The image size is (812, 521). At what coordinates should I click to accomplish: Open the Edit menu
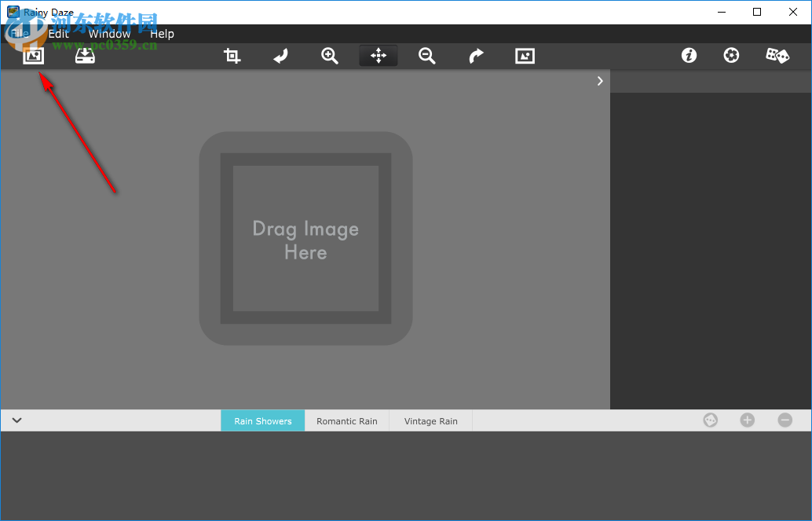click(59, 34)
